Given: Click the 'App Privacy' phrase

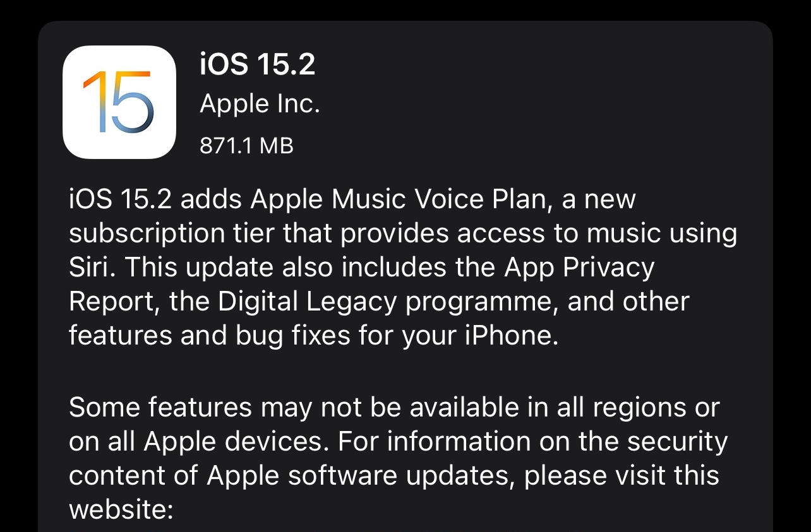Looking at the screenshot, I should [579, 268].
